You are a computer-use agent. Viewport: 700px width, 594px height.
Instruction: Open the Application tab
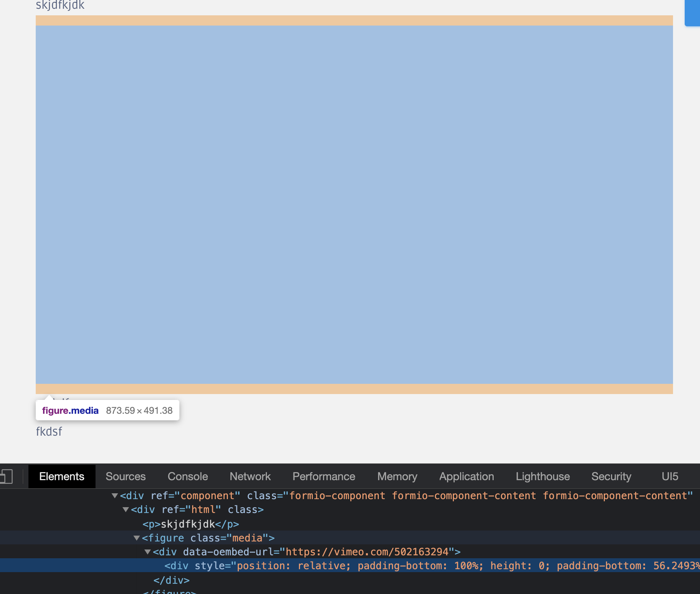point(467,476)
